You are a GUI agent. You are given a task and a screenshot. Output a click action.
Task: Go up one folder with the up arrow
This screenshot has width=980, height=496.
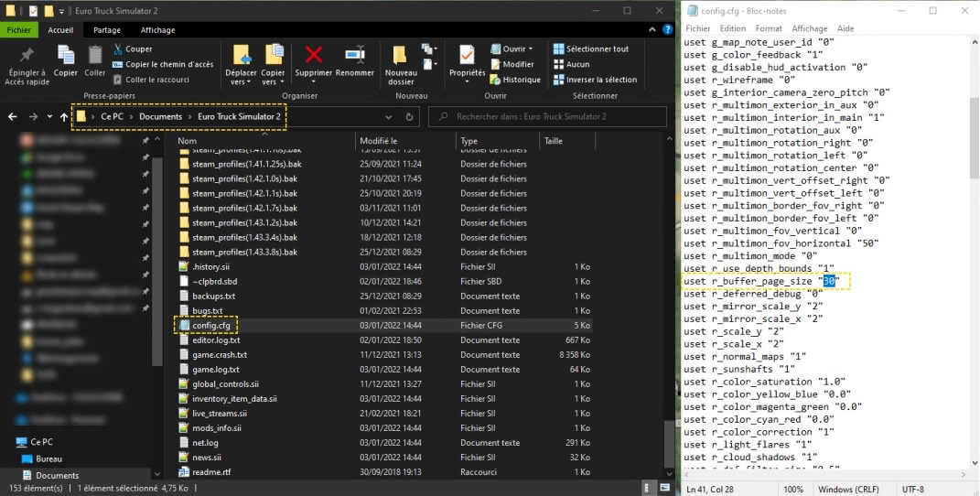point(64,117)
